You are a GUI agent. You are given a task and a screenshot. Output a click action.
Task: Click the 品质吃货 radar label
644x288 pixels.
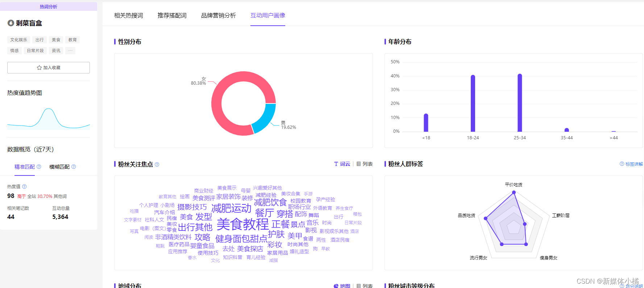pyautogui.click(x=466, y=216)
